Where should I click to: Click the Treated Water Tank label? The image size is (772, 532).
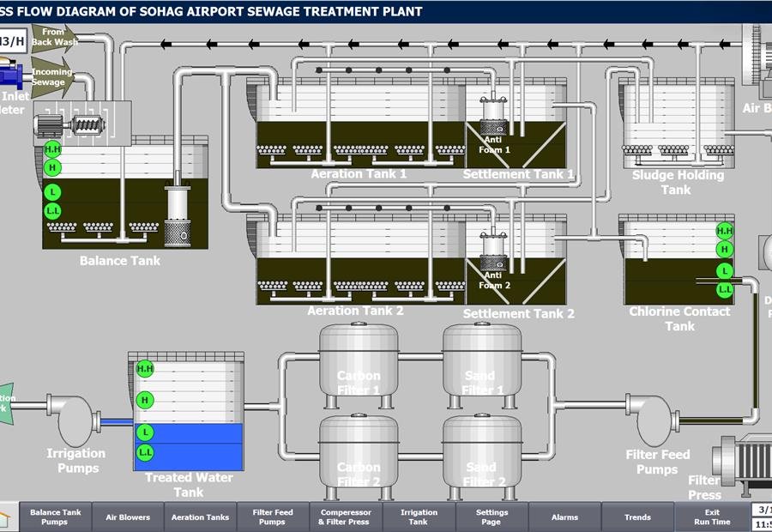pos(189,485)
